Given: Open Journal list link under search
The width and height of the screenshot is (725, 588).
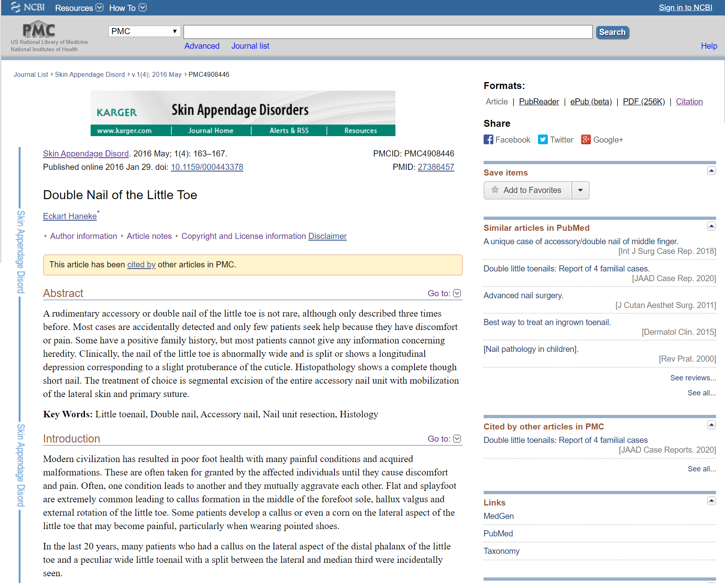Looking at the screenshot, I should coord(250,46).
